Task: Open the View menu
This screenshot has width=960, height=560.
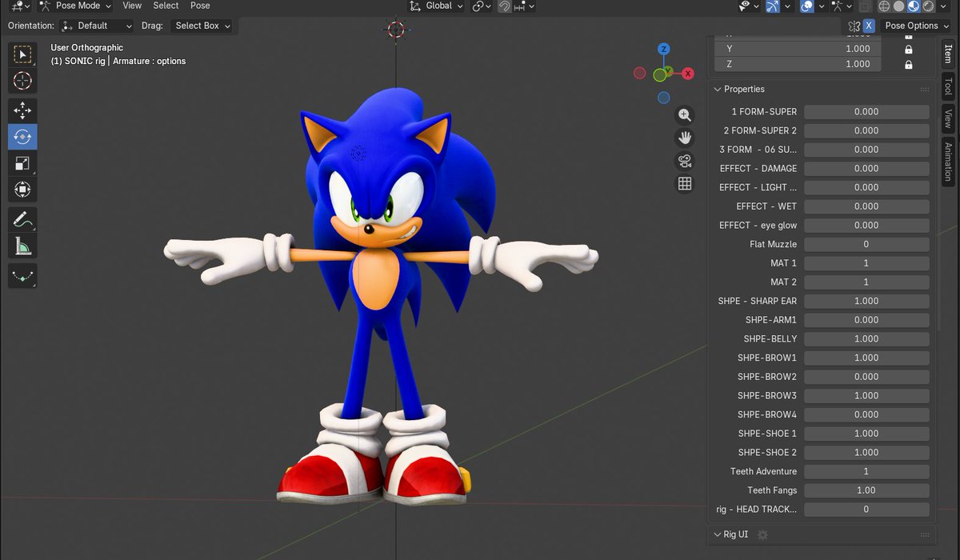Action: click(132, 6)
